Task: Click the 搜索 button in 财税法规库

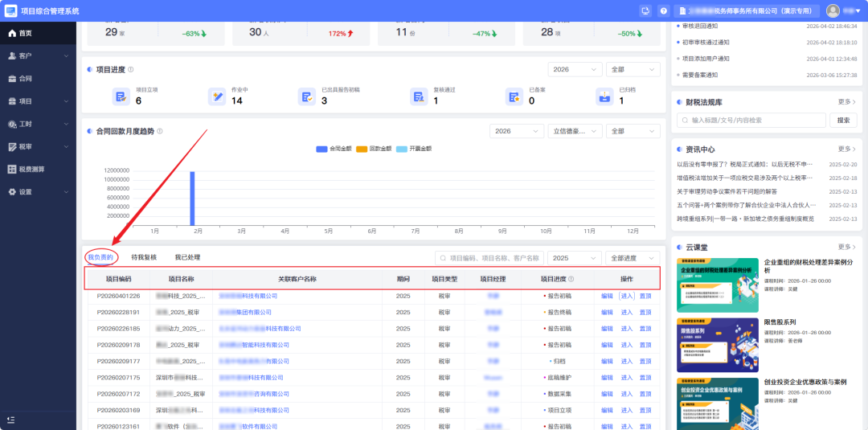Action: pyautogui.click(x=843, y=120)
